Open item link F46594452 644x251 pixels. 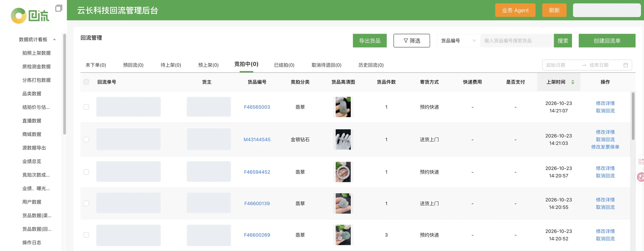pyautogui.click(x=257, y=172)
